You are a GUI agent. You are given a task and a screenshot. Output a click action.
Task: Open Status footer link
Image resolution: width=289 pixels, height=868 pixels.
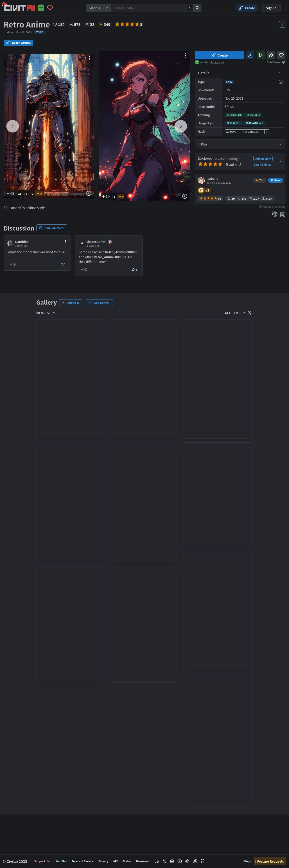tap(127, 861)
